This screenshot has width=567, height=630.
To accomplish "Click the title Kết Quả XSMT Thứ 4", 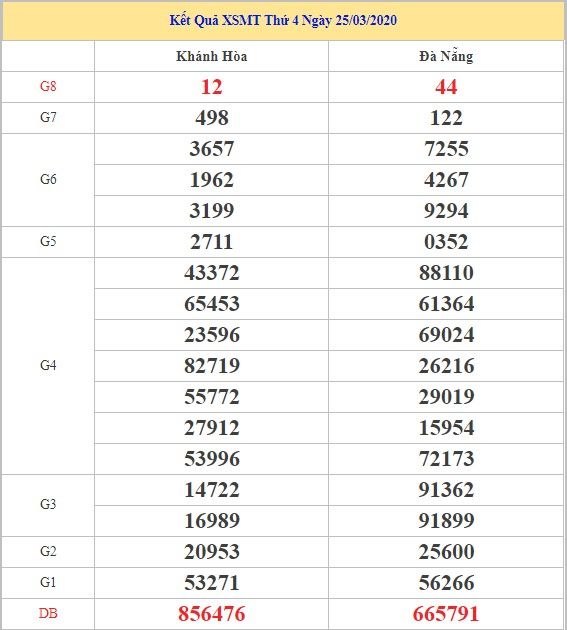I will click(234, 20).
